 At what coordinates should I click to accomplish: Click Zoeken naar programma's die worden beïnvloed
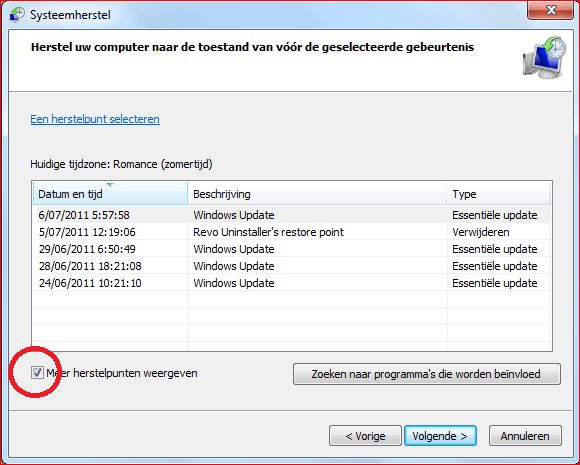(426, 374)
